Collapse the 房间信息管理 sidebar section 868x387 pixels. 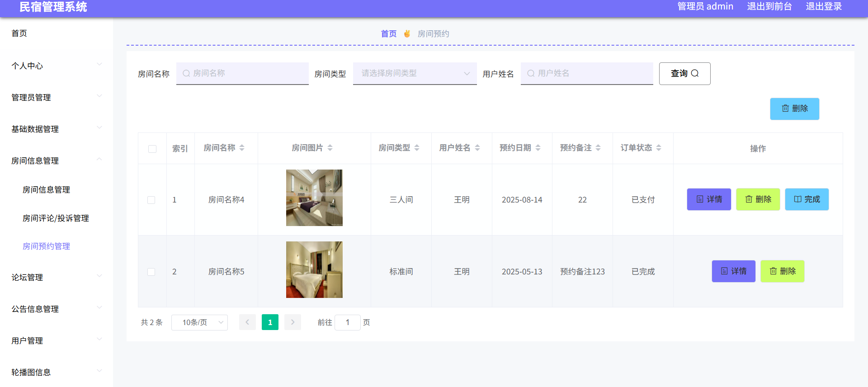click(57, 160)
